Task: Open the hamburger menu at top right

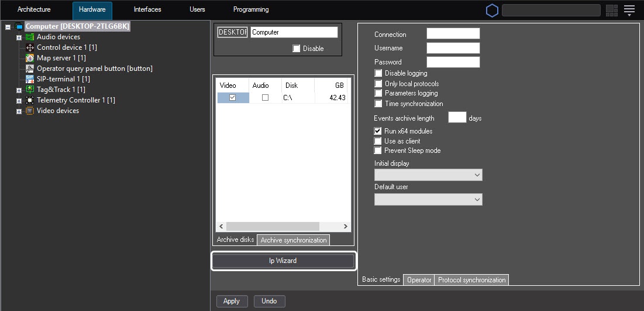Action: pos(629,10)
